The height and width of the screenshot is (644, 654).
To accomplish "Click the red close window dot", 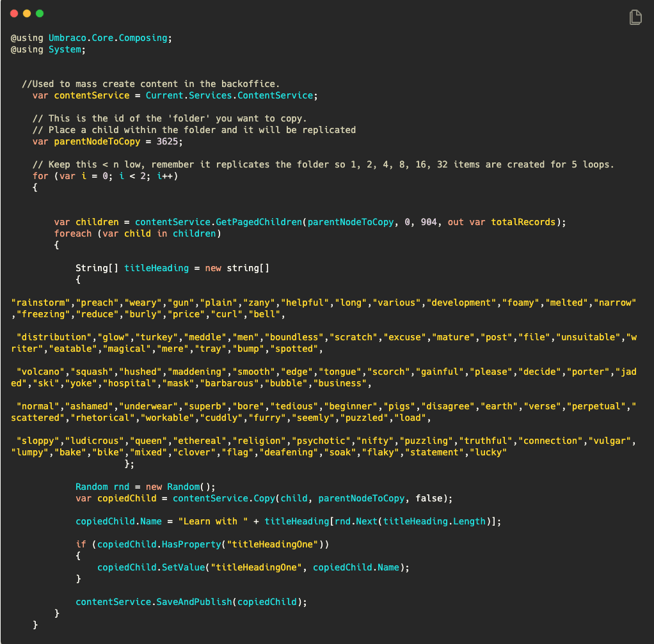I will coord(14,13).
